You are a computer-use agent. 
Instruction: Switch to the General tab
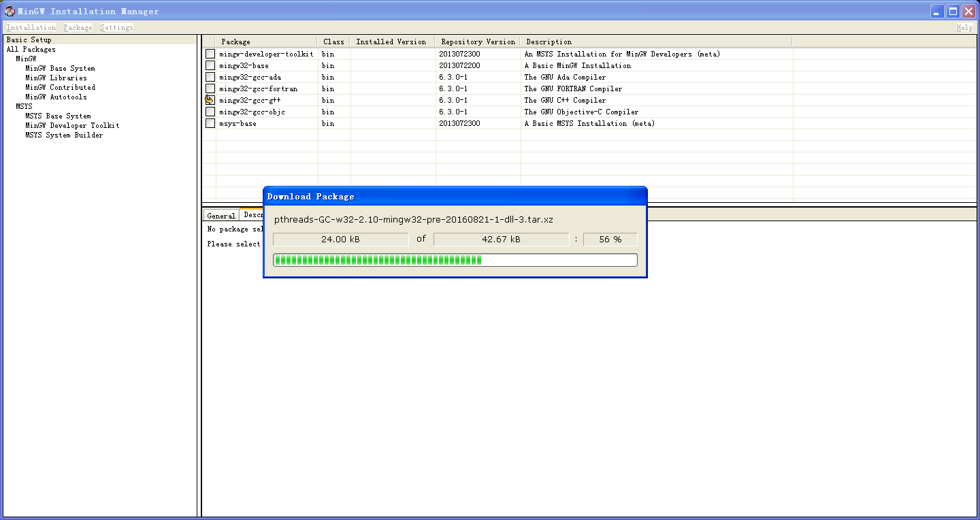(221, 216)
